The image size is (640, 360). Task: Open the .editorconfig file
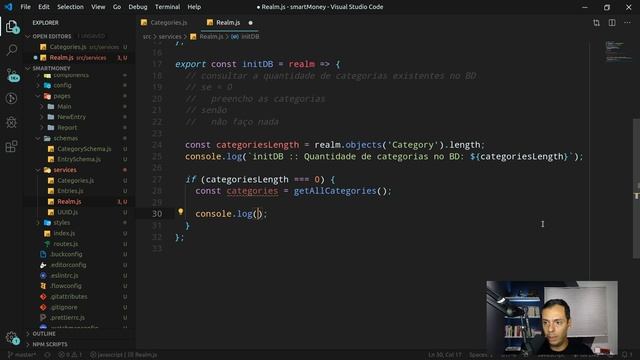68,265
